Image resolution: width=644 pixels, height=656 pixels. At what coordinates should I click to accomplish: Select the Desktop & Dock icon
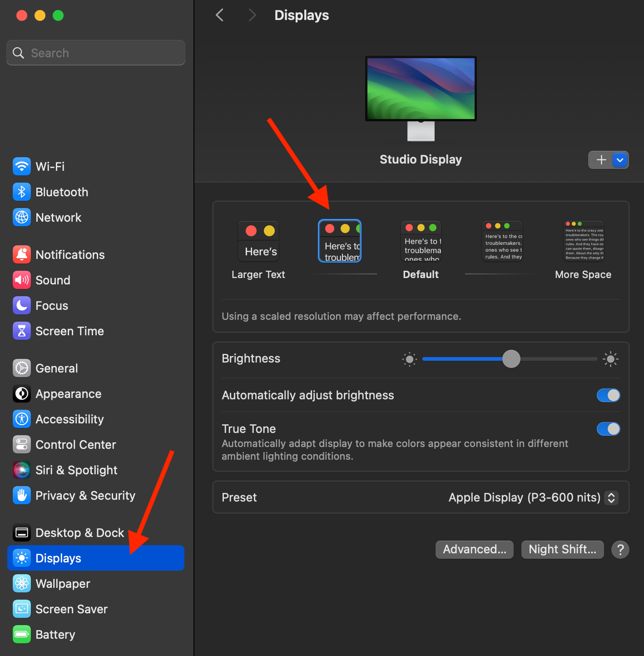(22, 532)
